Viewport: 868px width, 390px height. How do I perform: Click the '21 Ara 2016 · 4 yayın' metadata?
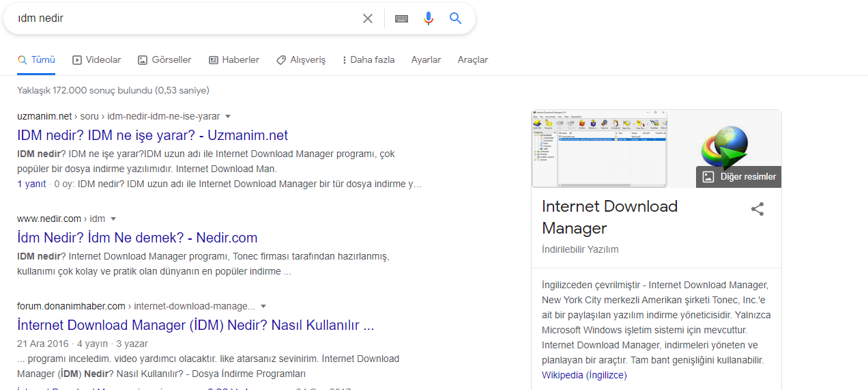83,344
